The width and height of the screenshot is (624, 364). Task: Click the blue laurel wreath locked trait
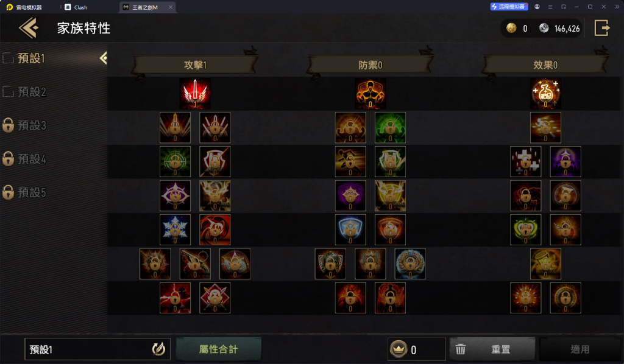tap(410, 264)
